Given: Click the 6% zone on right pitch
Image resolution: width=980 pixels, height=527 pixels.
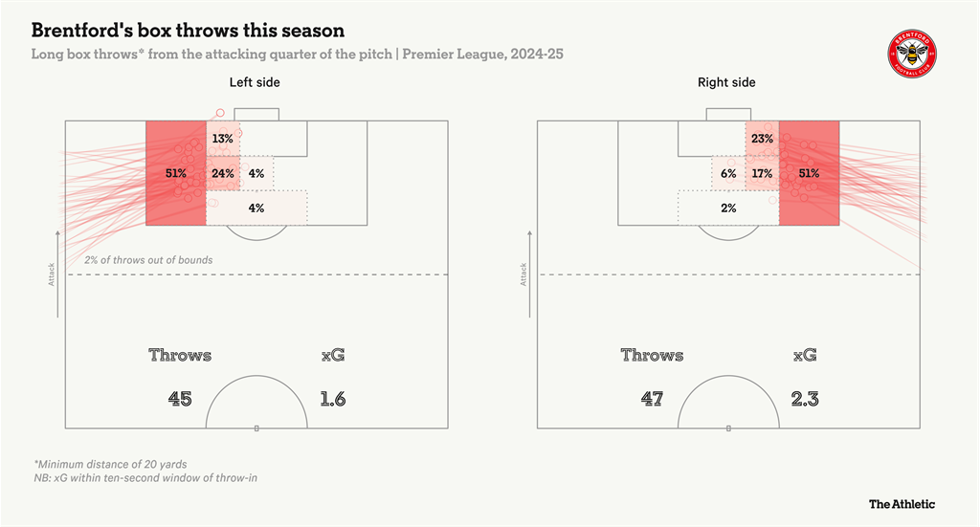Looking at the screenshot, I should (x=728, y=173).
